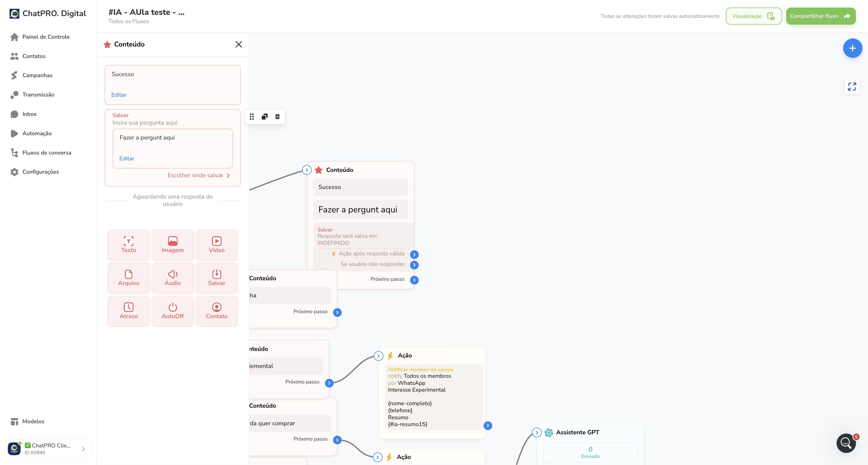Image resolution: width=868 pixels, height=465 pixels.
Task: Add an Atraso delay block
Action: [x=128, y=311]
